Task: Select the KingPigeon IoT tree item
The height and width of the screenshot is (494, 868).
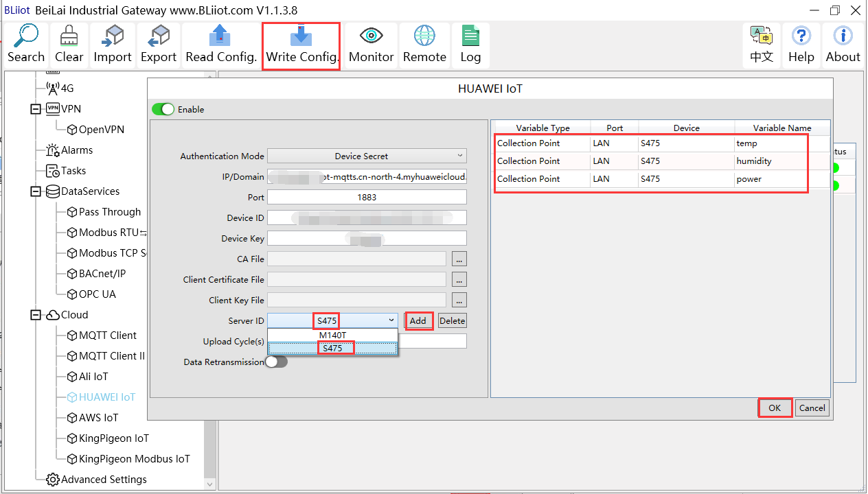Action: pos(108,438)
